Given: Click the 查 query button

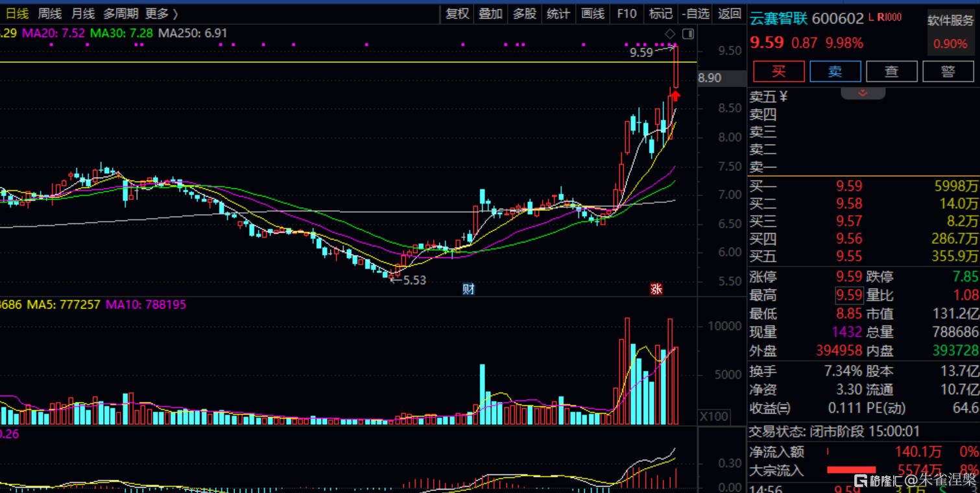Looking at the screenshot, I should point(892,71).
